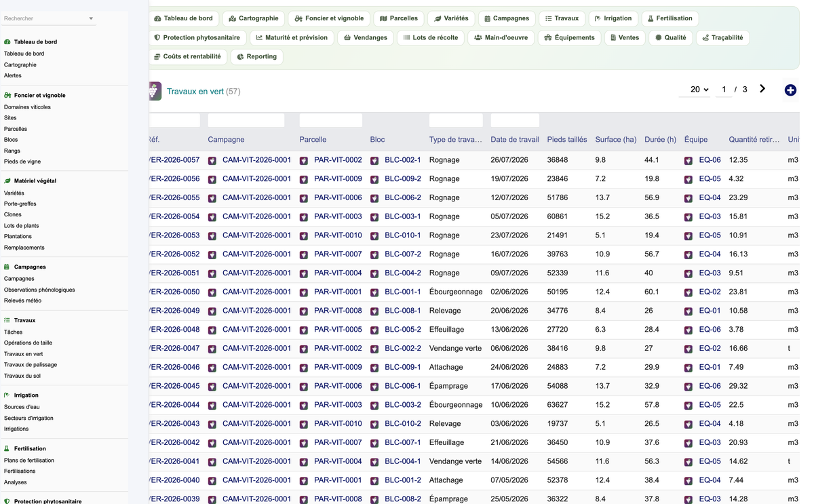Open Coûts et rentabilité tab
The width and height of the screenshot is (814, 504).
coord(187,56)
